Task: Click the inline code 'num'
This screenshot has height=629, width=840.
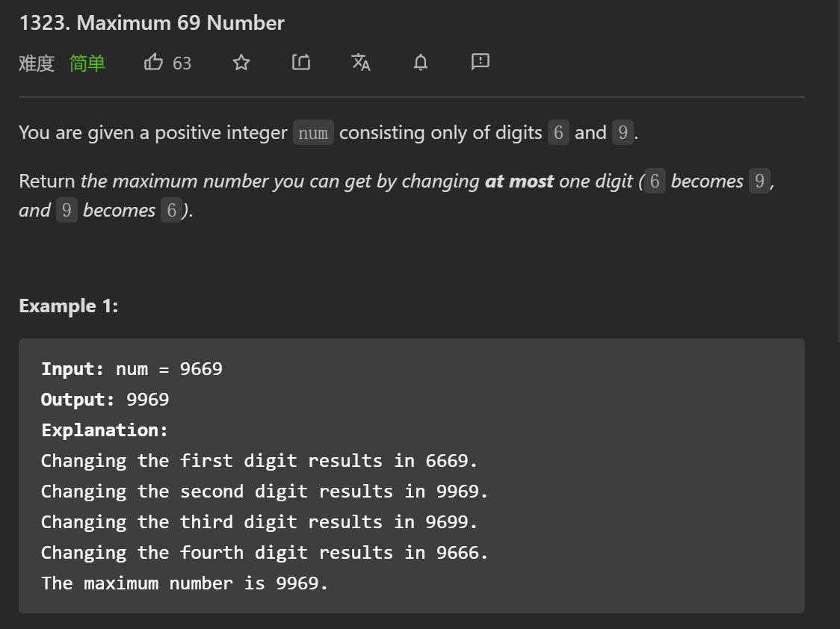Action: pos(313,133)
